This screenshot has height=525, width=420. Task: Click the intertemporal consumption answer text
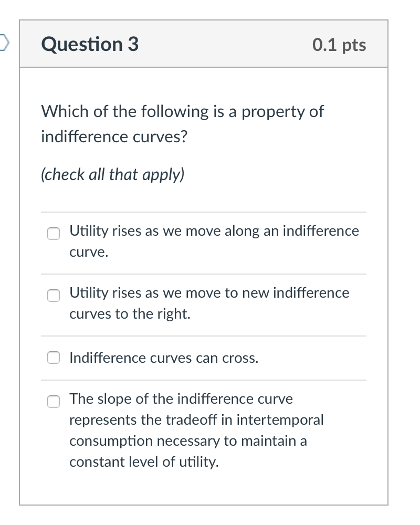tap(196, 430)
